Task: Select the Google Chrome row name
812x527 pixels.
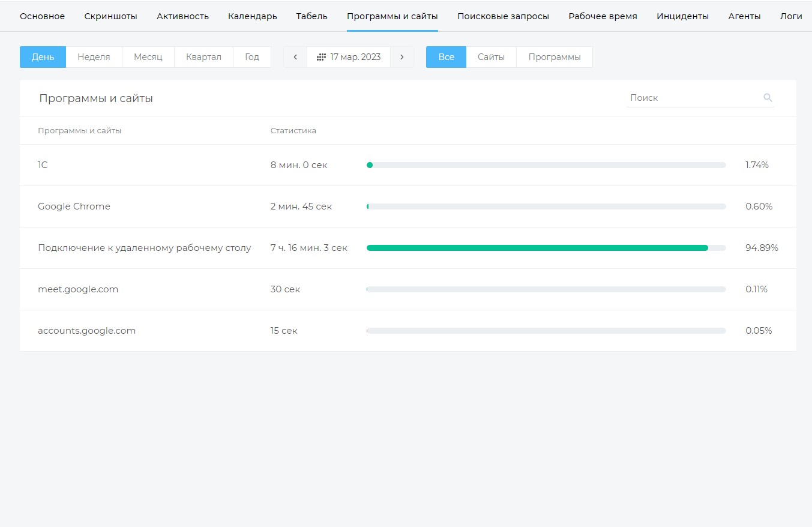Action: click(x=74, y=206)
